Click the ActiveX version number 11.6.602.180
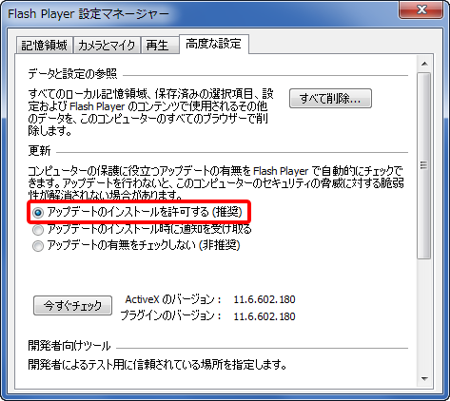Image resolution: width=450 pixels, height=401 pixels. [264, 299]
